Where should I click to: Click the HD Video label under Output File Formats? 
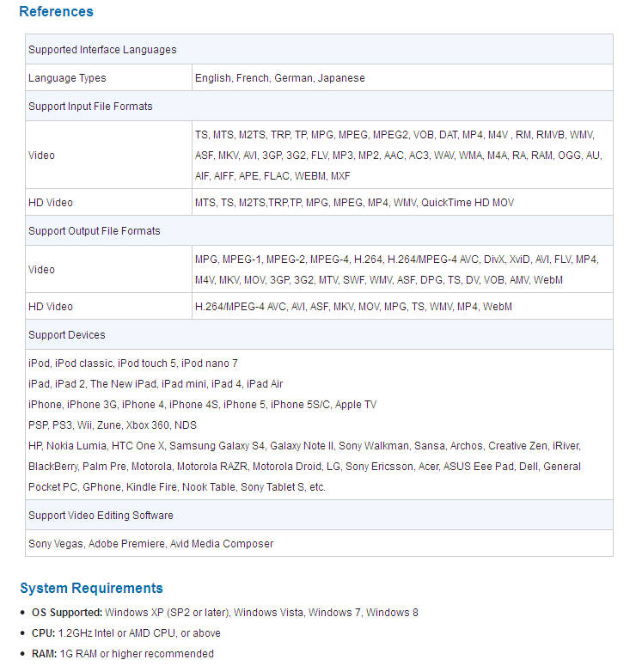coord(51,307)
